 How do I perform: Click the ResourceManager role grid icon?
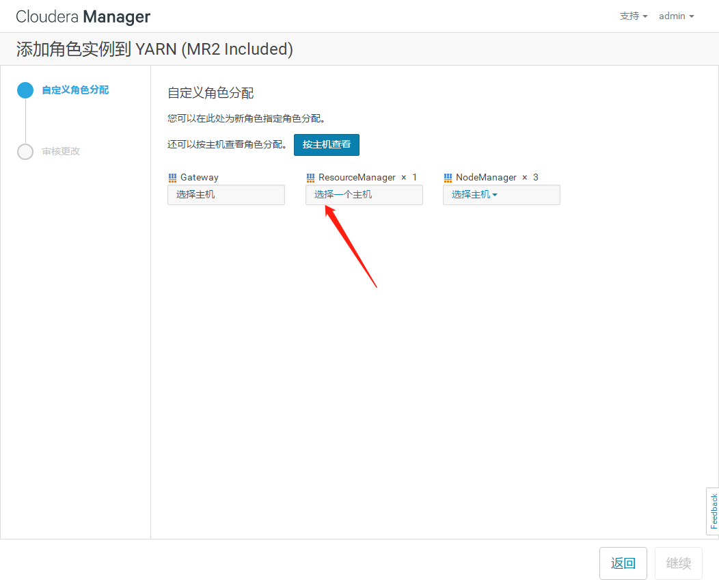point(310,178)
